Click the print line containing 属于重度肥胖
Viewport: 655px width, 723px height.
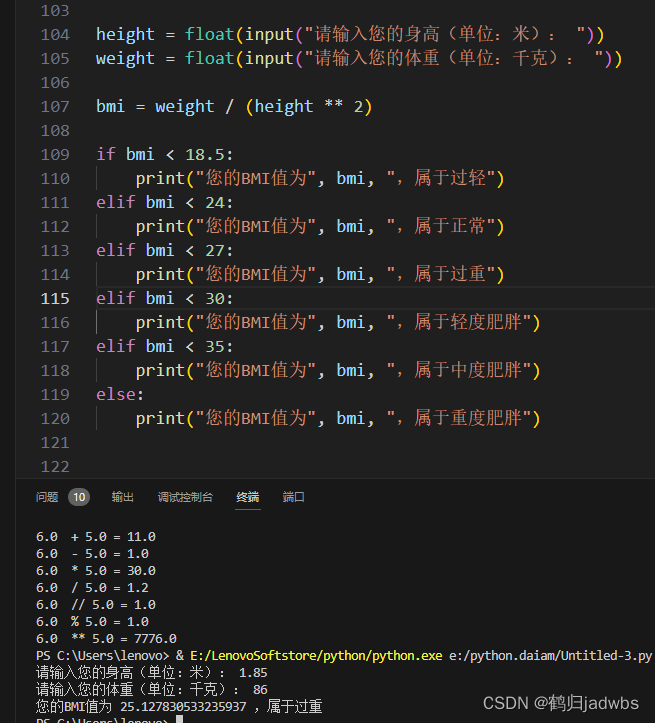pos(338,419)
